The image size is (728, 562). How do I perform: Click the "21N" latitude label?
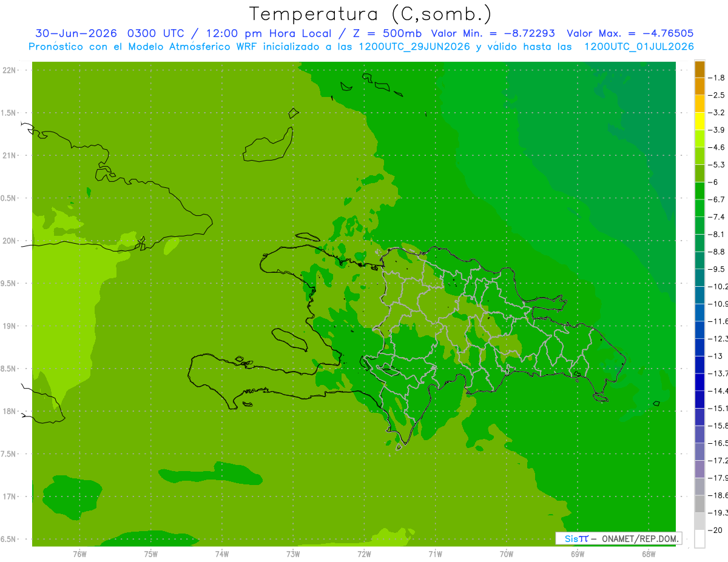(9, 155)
